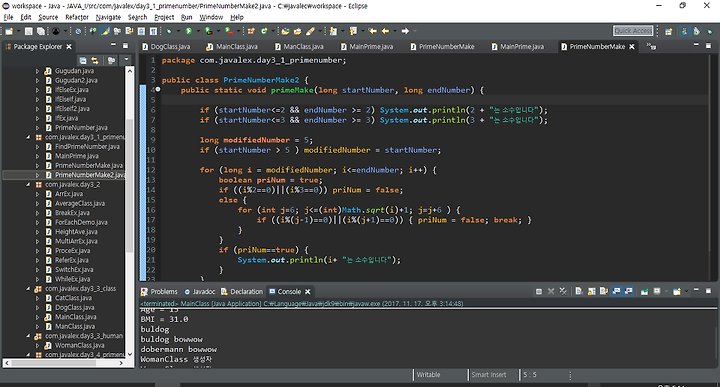Expand the com.javalex.day3_2 package
The width and height of the screenshot is (720, 387).
[28, 185]
